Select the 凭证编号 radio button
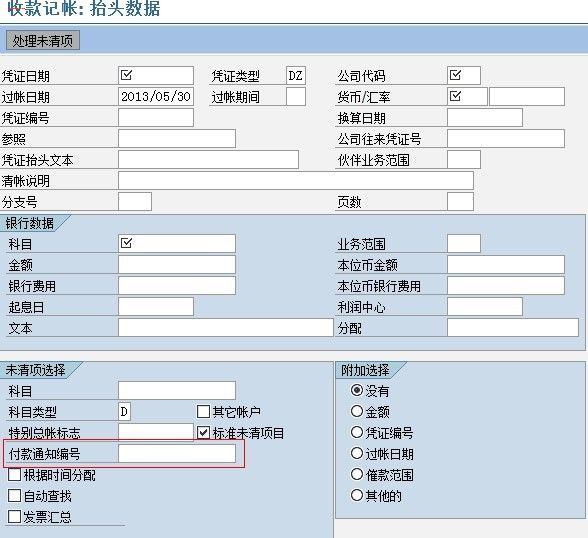The image size is (588, 538). click(357, 432)
